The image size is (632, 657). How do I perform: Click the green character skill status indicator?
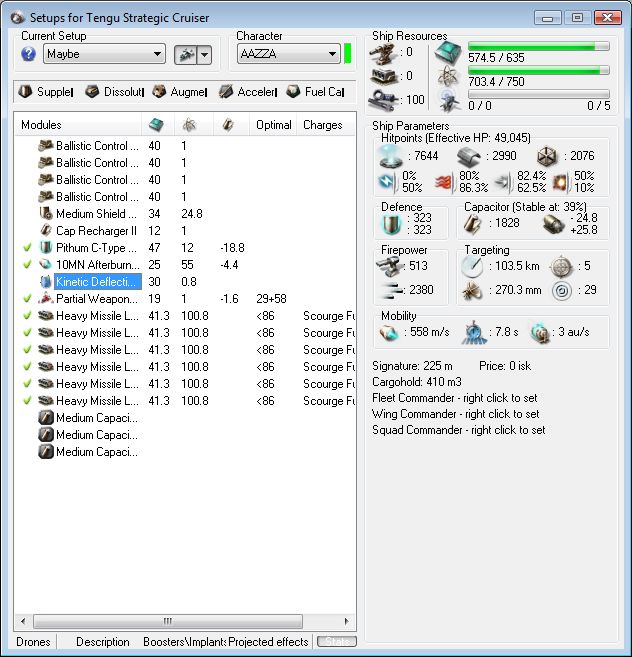point(347,54)
